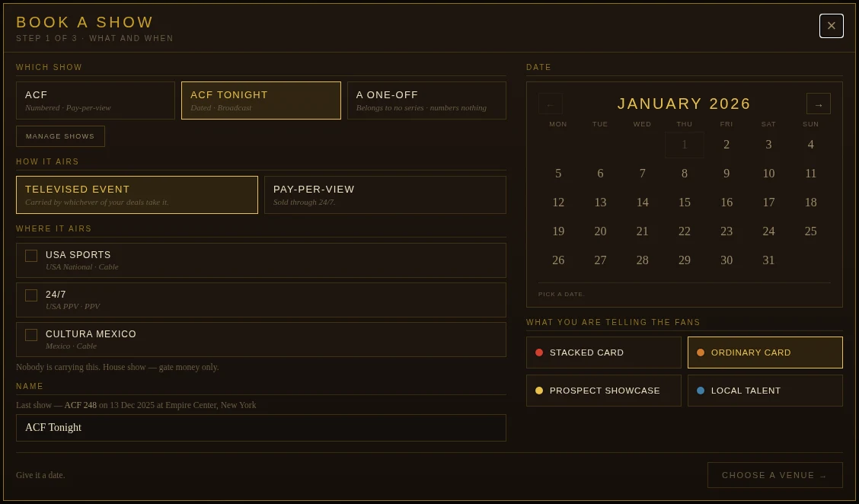859x504 pixels.
Task: Pick January 3 on calendar
Action: pyautogui.click(x=768, y=145)
